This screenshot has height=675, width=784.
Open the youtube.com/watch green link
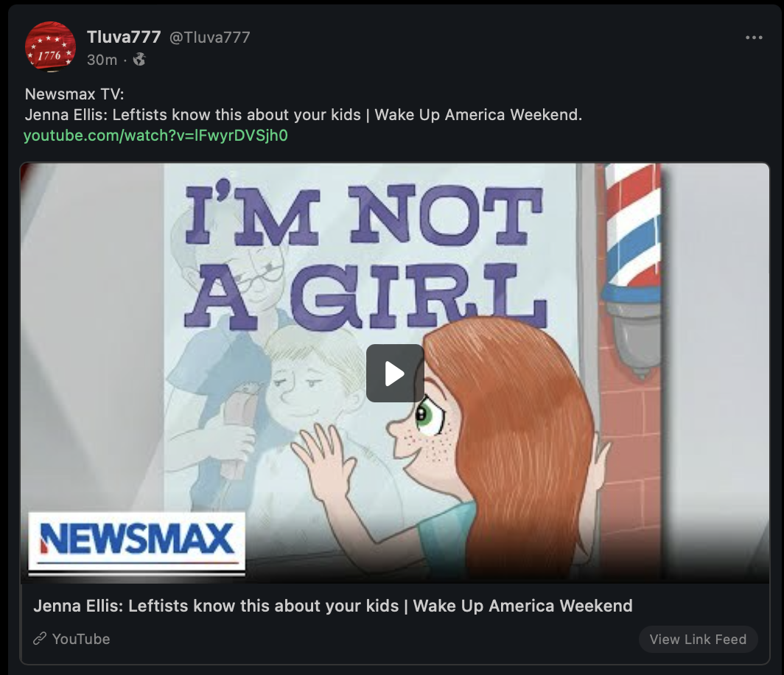click(156, 136)
